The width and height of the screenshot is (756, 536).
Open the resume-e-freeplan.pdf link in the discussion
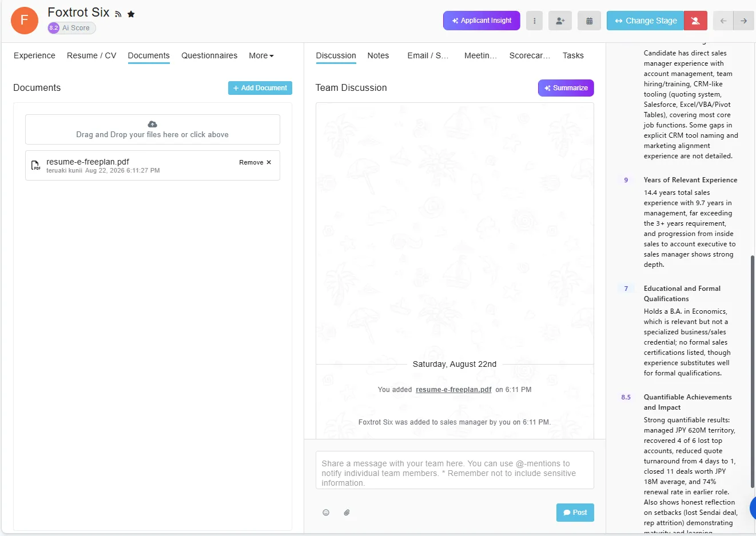(x=453, y=390)
